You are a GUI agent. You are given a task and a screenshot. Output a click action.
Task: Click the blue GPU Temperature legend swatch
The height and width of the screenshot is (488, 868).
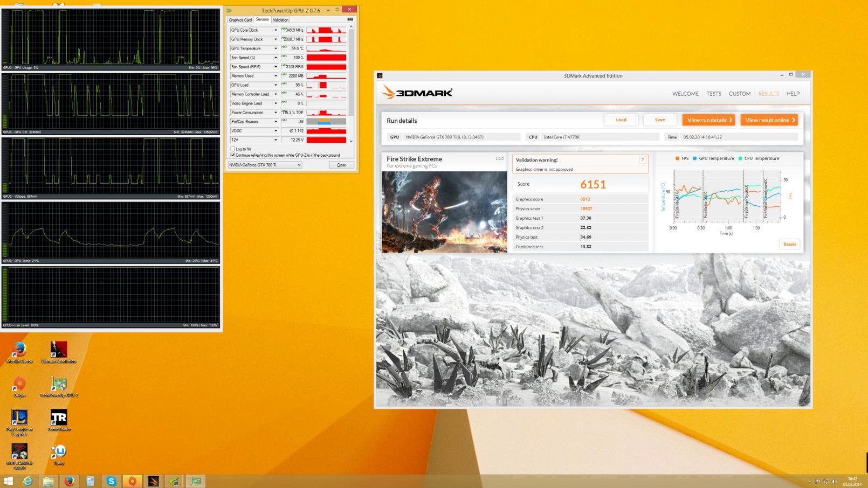pyautogui.click(x=694, y=158)
